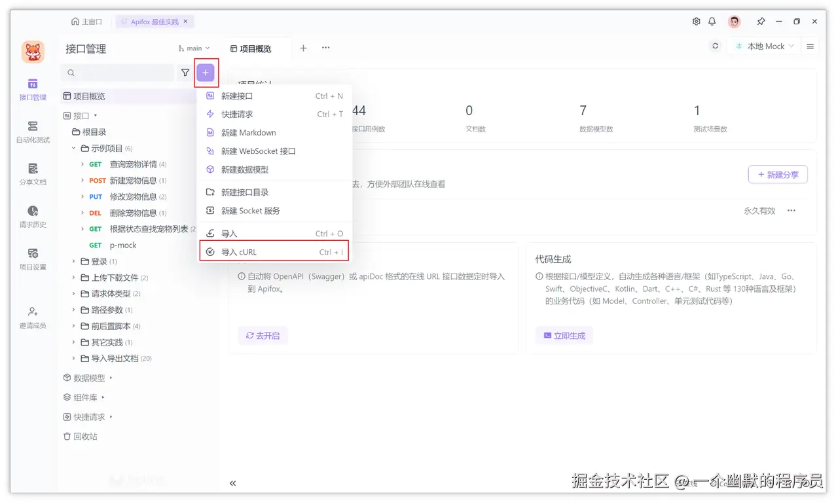Viewport: 838px width, 504px height.
Task: Choose 新建接口 from menu
Action: coord(274,96)
